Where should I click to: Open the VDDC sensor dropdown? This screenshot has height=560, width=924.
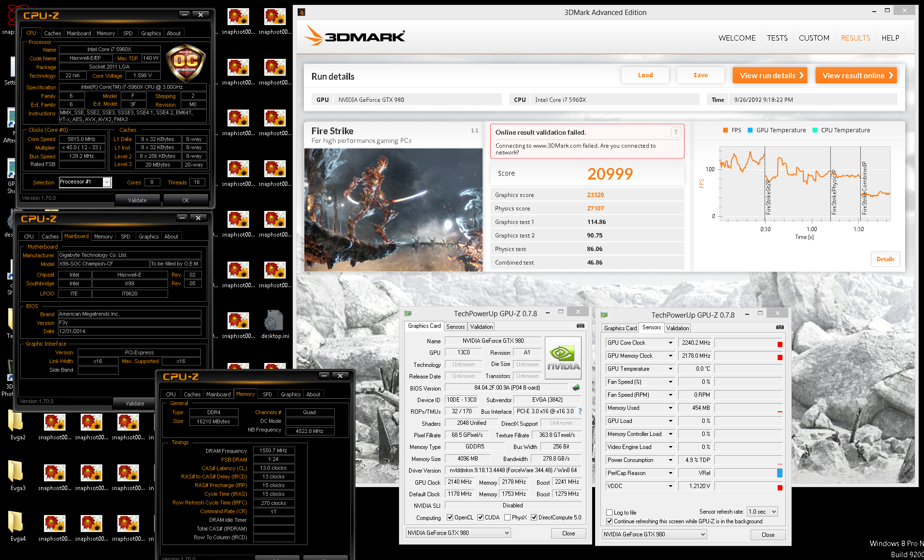pyautogui.click(x=670, y=486)
